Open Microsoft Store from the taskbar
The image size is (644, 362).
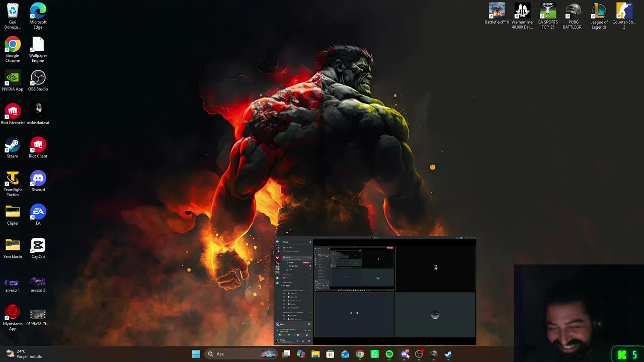330,354
